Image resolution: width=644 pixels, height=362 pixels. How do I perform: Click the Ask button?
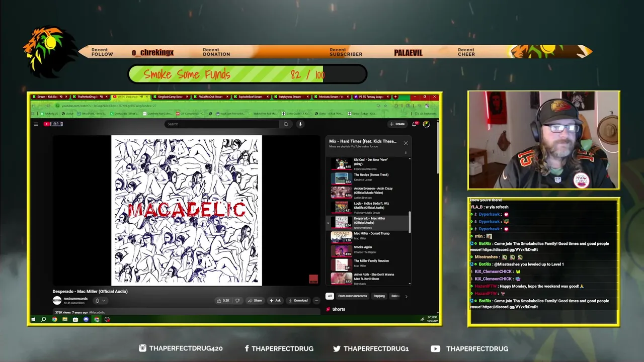coord(275,301)
